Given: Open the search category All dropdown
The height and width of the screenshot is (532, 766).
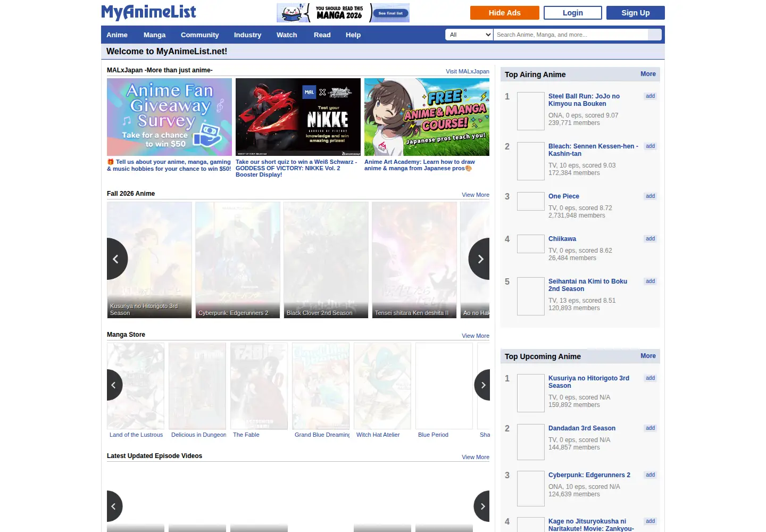Looking at the screenshot, I should (x=469, y=35).
